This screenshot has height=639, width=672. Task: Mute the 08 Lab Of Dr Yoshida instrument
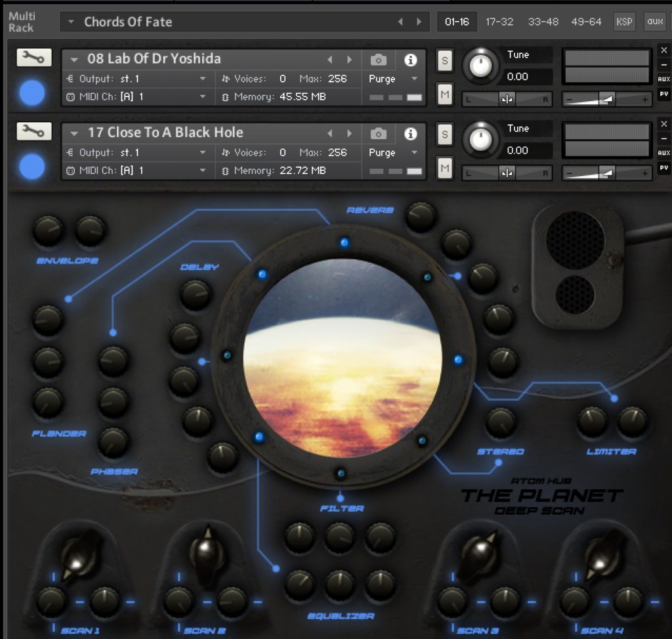point(445,94)
